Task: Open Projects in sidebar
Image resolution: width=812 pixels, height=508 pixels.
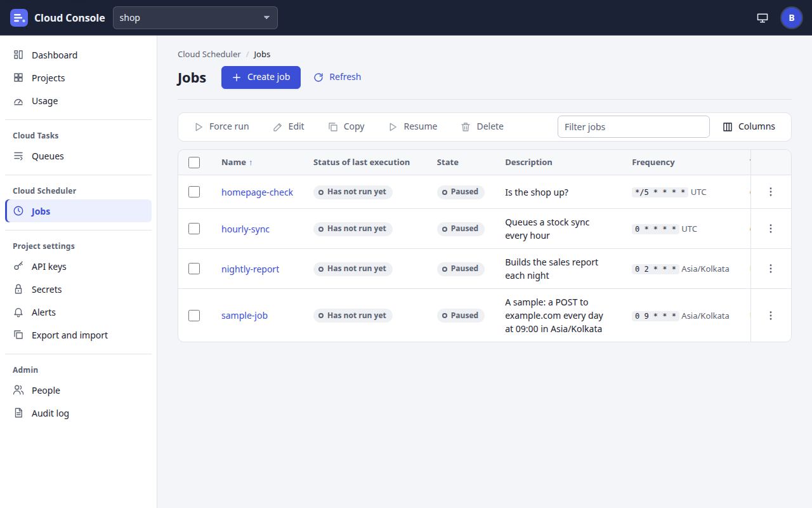Action: click(78, 78)
